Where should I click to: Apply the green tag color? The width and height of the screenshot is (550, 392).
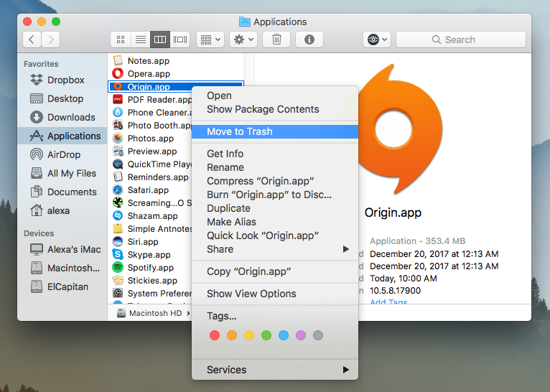(x=266, y=335)
